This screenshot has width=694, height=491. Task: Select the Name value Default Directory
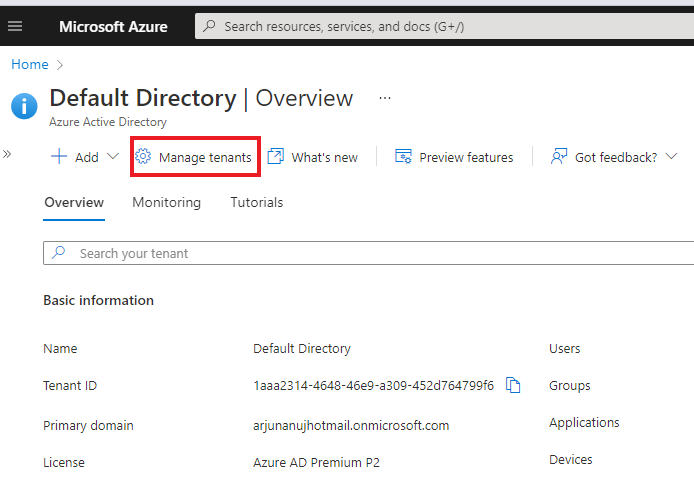click(302, 348)
